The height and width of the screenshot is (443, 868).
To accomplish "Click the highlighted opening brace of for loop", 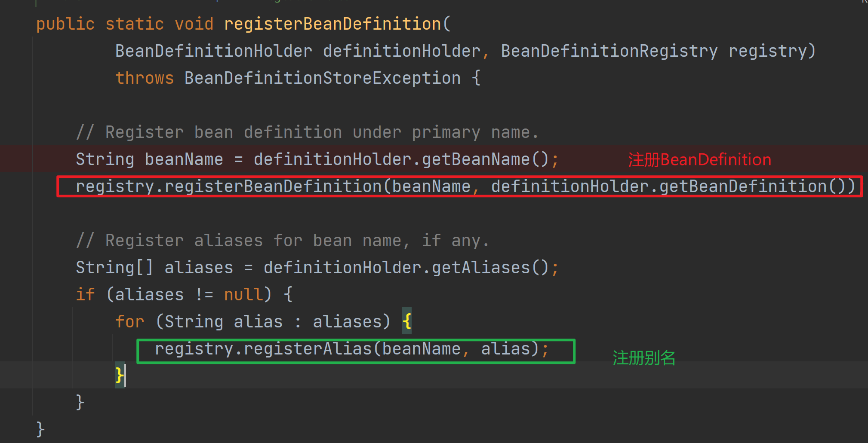I will [x=407, y=321].
